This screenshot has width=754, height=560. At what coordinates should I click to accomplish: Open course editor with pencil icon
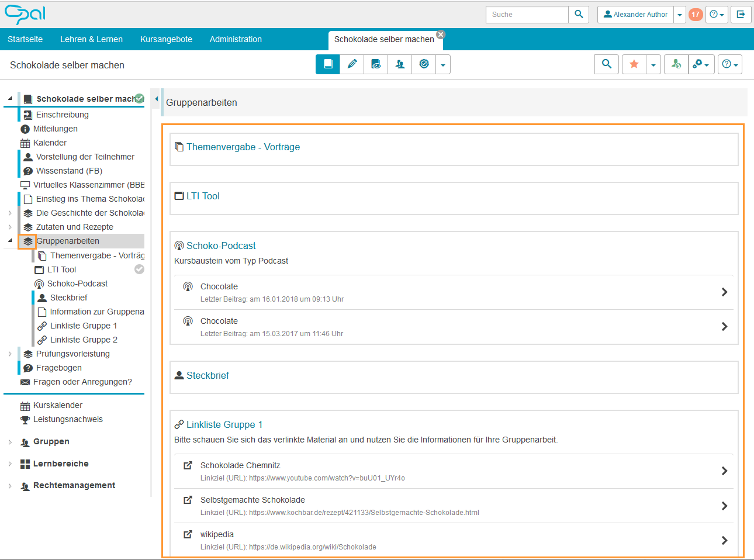point(352,64)
